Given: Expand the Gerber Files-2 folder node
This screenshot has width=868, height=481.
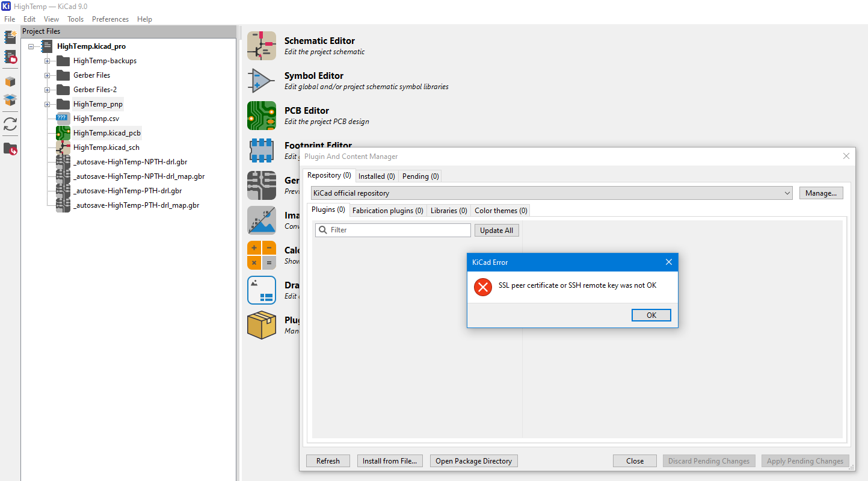Looking at the screenshot, I should coord(47,90).
